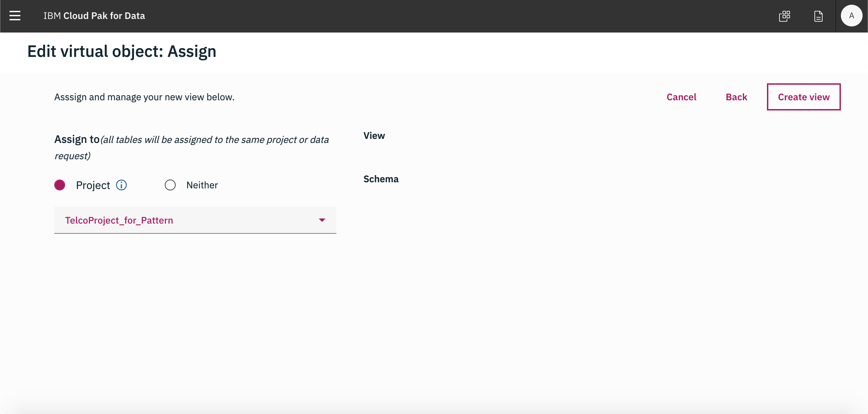Click the IBM Cloud Pak for Data title

(x=94, y=16)
